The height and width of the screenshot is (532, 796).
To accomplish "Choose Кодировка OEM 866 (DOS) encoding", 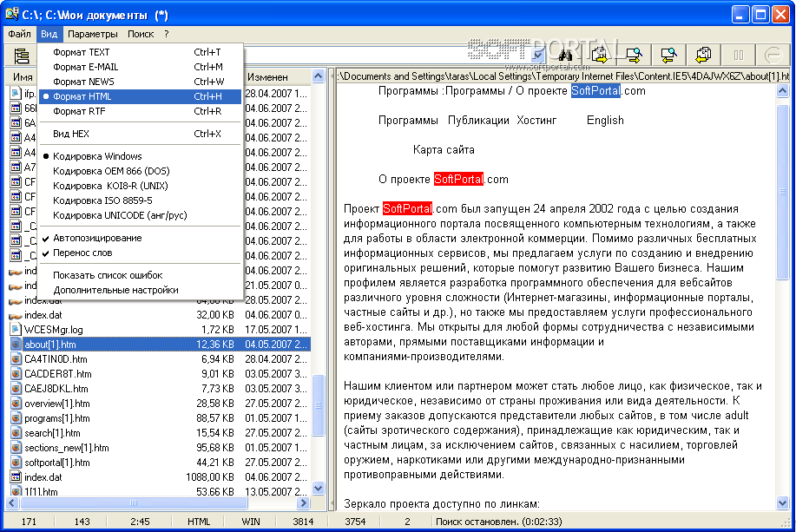I will [x=140, y=171].
